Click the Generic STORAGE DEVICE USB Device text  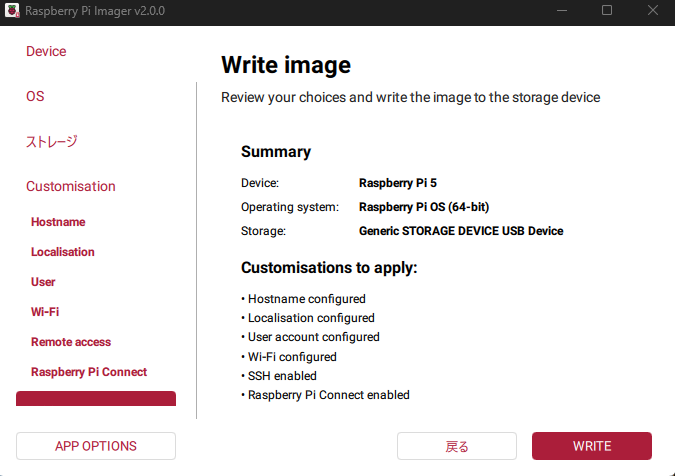click(x=461, y=231)
